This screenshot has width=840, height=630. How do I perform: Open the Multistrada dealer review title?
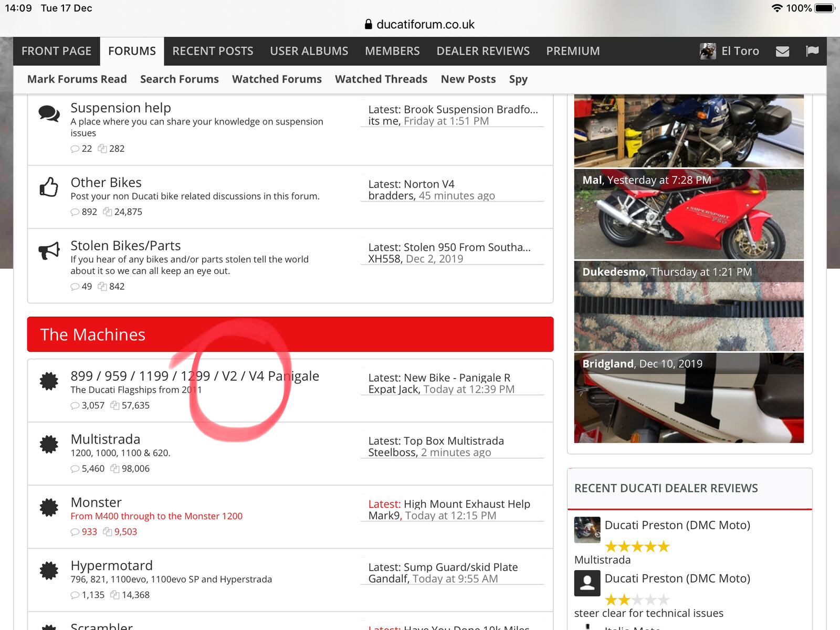[x=602, y=560]
